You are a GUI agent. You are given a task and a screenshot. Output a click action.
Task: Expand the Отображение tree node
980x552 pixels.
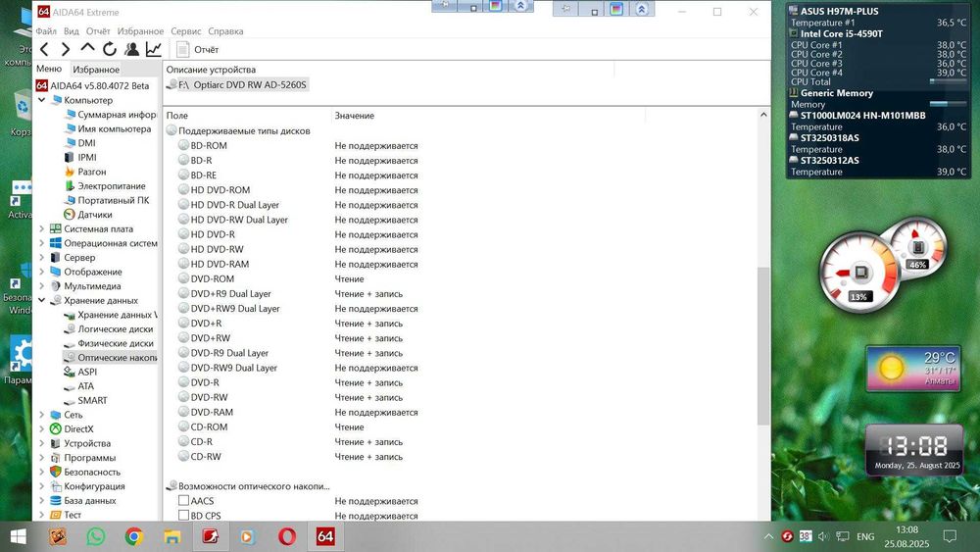[x=42, y=272]
